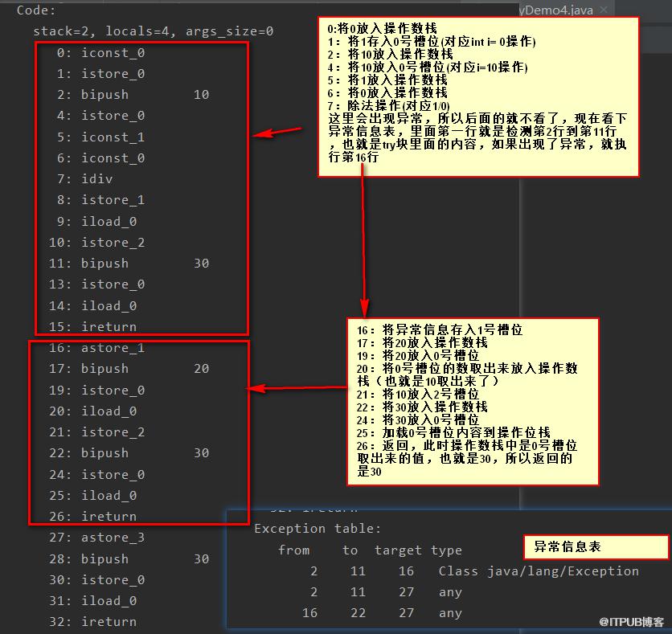Click the 'Exception table:' heading
Viewport: 672px width, 634px height.
coord(318,529)
